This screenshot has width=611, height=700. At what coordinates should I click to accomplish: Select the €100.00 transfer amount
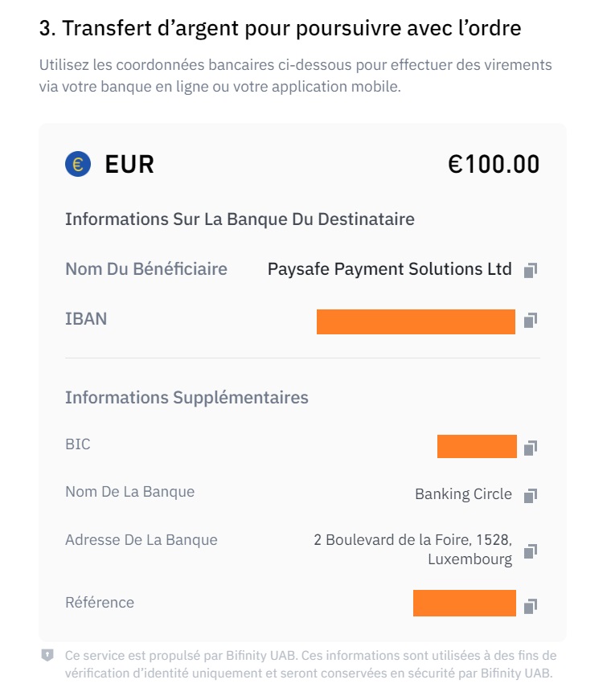tap(494, 165)
